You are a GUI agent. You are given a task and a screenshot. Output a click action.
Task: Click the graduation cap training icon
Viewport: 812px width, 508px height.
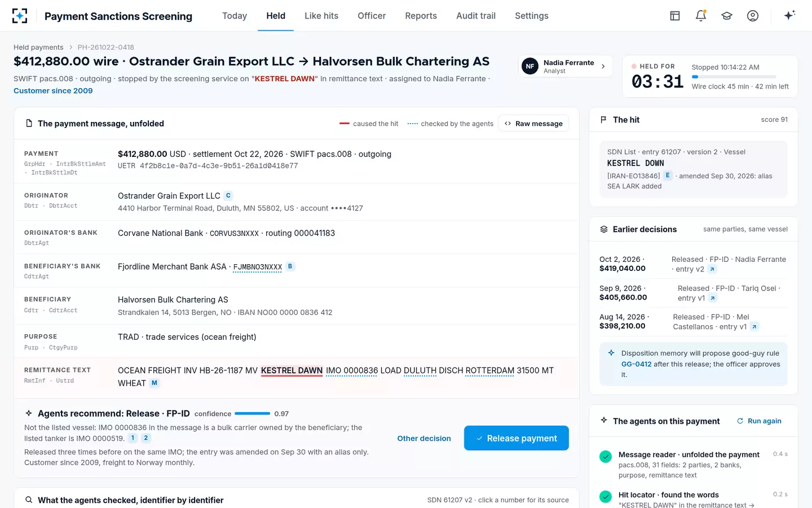point(727,16)
